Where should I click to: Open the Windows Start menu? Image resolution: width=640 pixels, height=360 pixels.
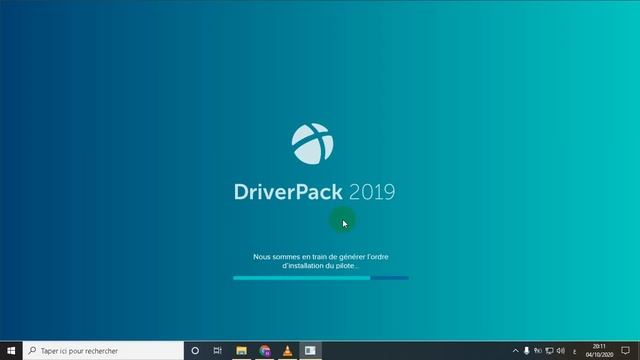[11, 351]
